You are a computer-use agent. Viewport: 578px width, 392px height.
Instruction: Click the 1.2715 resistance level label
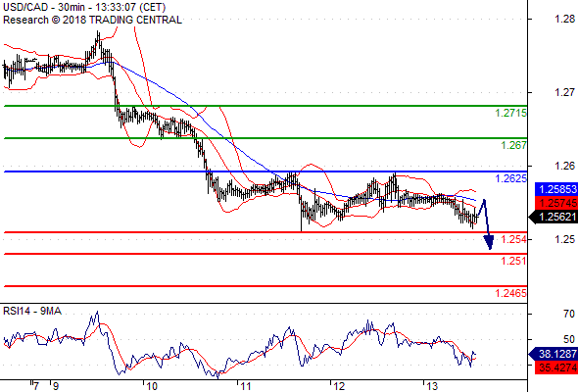tap(511, 113)
